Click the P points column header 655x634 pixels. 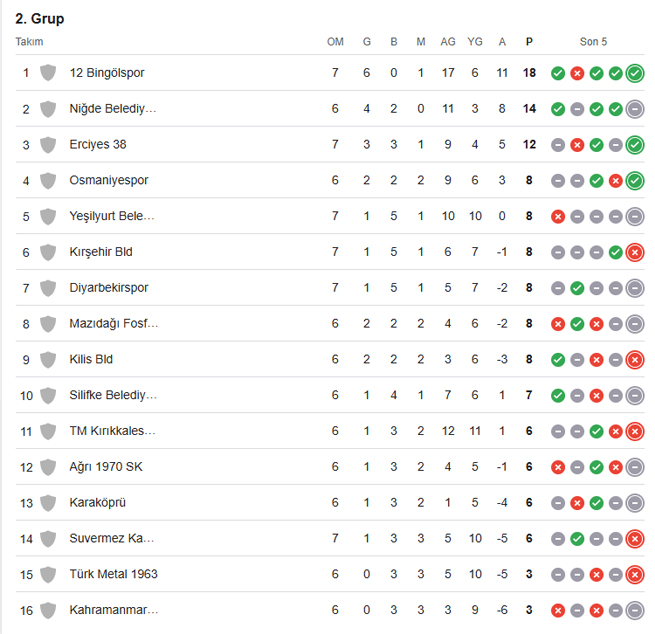[x=529, y=42]
